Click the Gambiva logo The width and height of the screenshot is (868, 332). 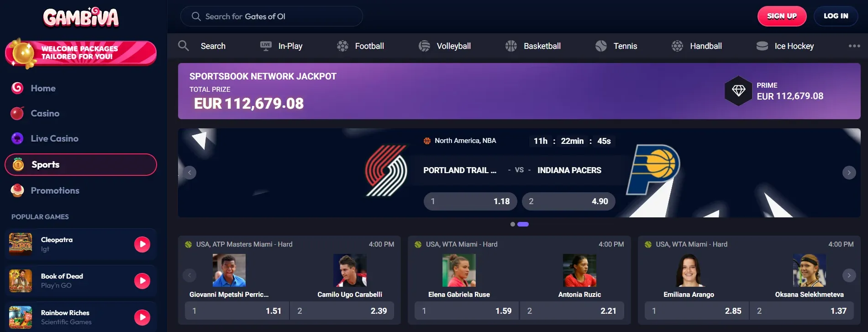81,17
